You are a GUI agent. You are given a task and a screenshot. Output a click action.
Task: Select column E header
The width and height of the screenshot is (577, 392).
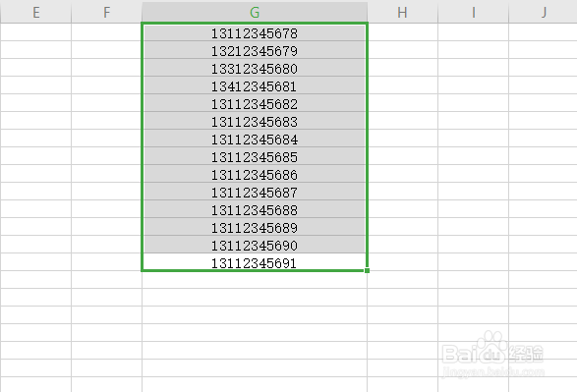[36, 12]
